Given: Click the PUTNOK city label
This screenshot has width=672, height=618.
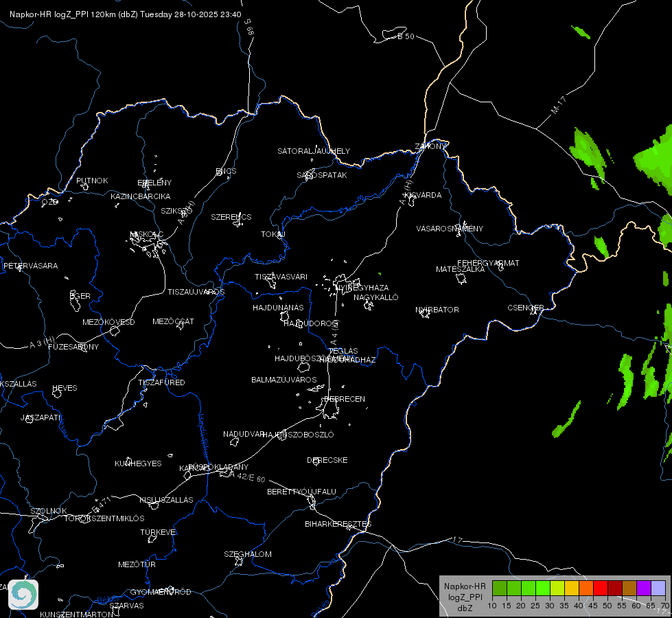Looking at the screenshot, I should 92,181.
